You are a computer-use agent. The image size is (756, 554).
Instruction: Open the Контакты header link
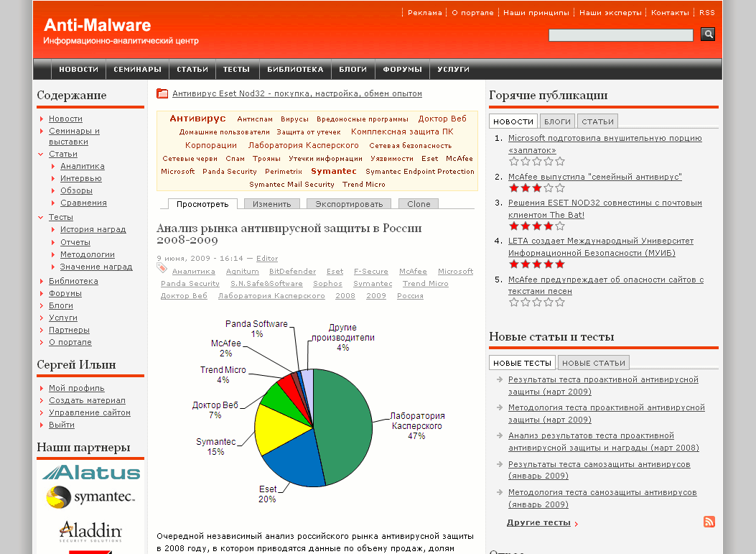(x=670, y=12)
